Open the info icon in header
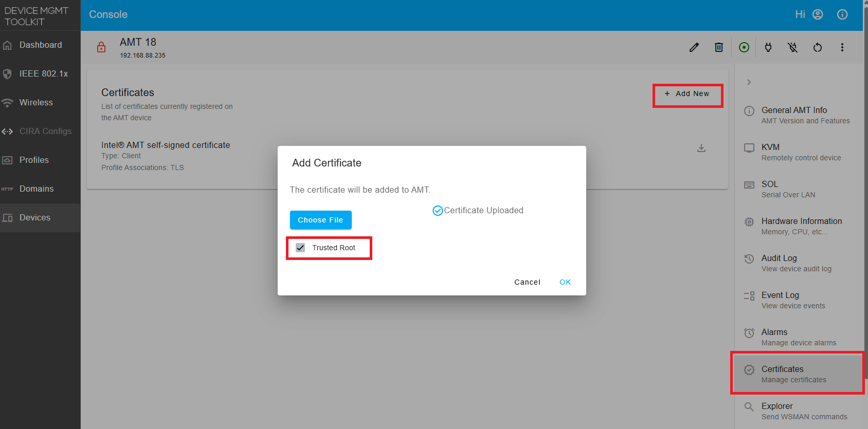 (x=842, y=14)
